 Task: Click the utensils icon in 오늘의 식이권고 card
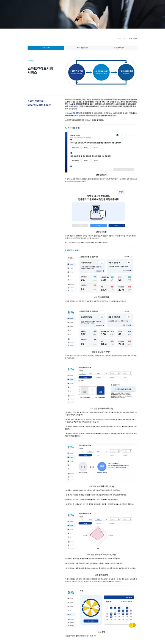[101, 263]
